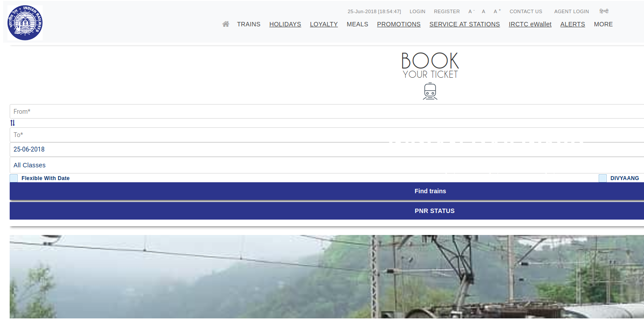Click the train icon under Book Your Ticket
The image size is (644, 325).
tap(430, 91)
